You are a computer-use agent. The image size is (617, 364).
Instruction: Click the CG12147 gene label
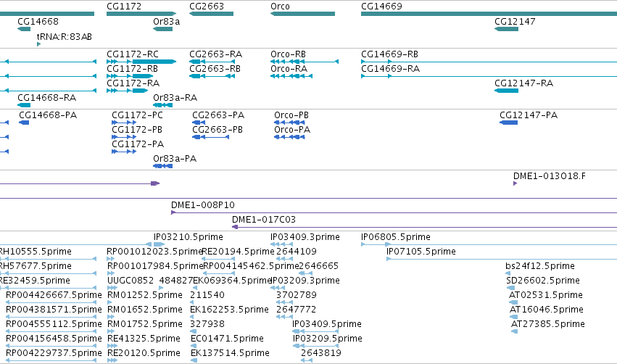pos(515,21)
